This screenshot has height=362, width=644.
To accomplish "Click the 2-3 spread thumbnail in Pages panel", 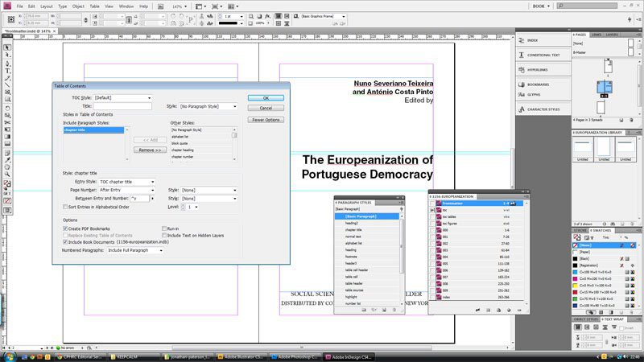I will pyautogui.click(x=605, y=87).
